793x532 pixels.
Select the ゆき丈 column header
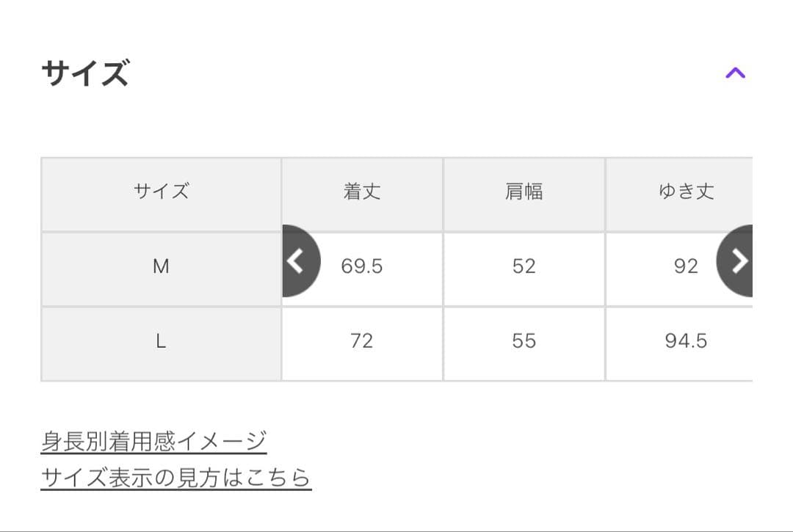click(x=686, y=192)
